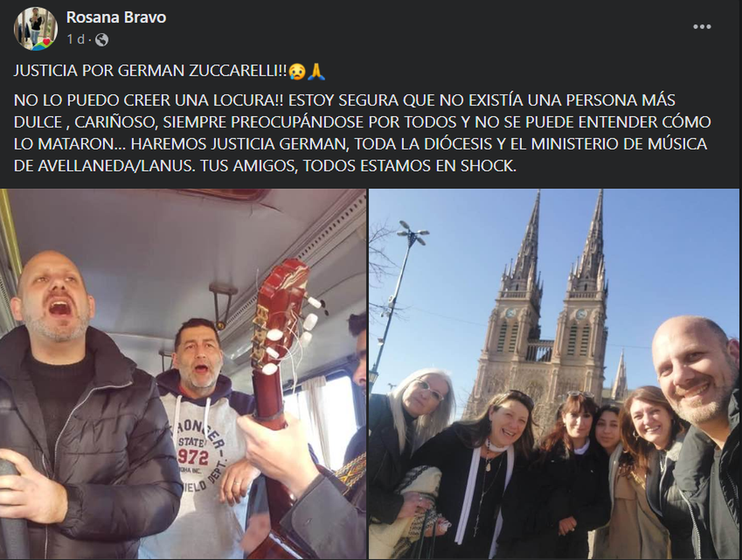The width and height of the screenshot is (742, 560).
Task: Open the right photo with the cathedral
Action: pos(554,374)
